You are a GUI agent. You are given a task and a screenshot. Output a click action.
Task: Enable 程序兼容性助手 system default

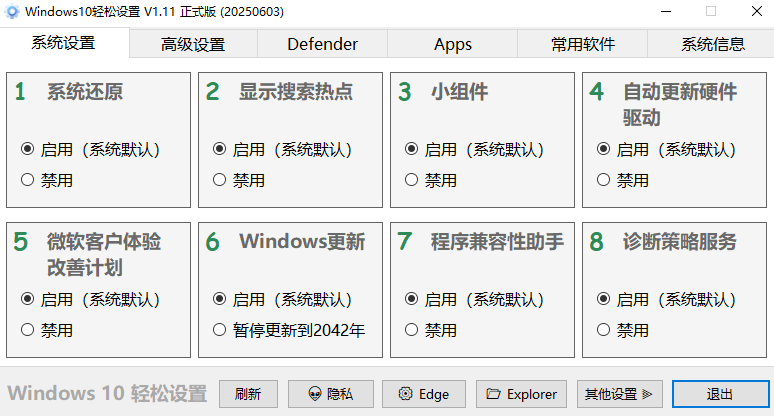412,299
